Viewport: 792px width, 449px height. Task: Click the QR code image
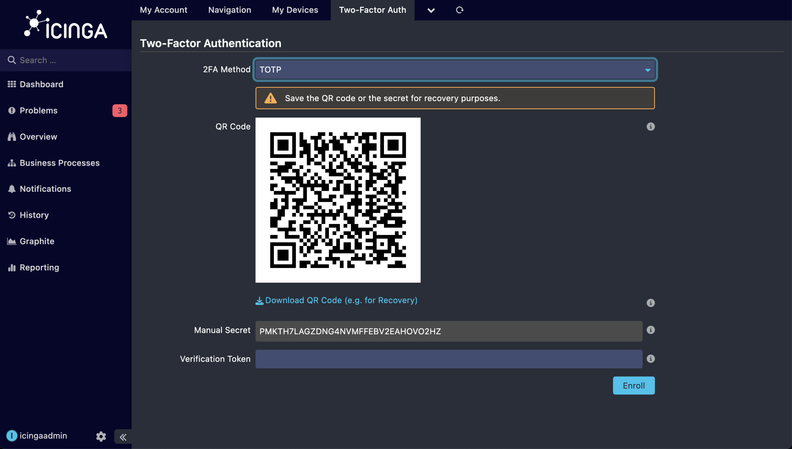338,200
